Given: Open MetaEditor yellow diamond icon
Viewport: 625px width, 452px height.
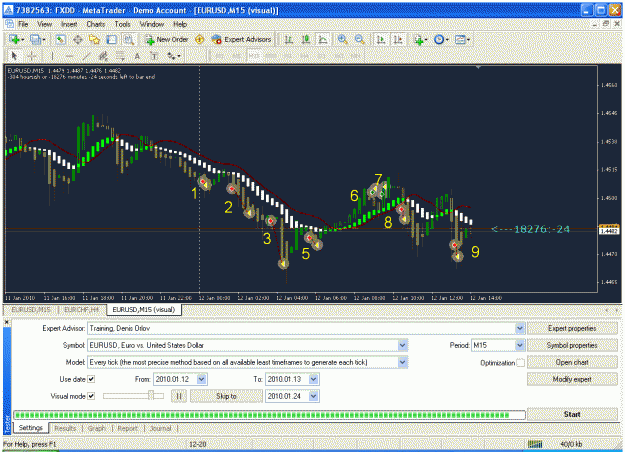Looking at the screenshot, I should (x=200, y=39).
